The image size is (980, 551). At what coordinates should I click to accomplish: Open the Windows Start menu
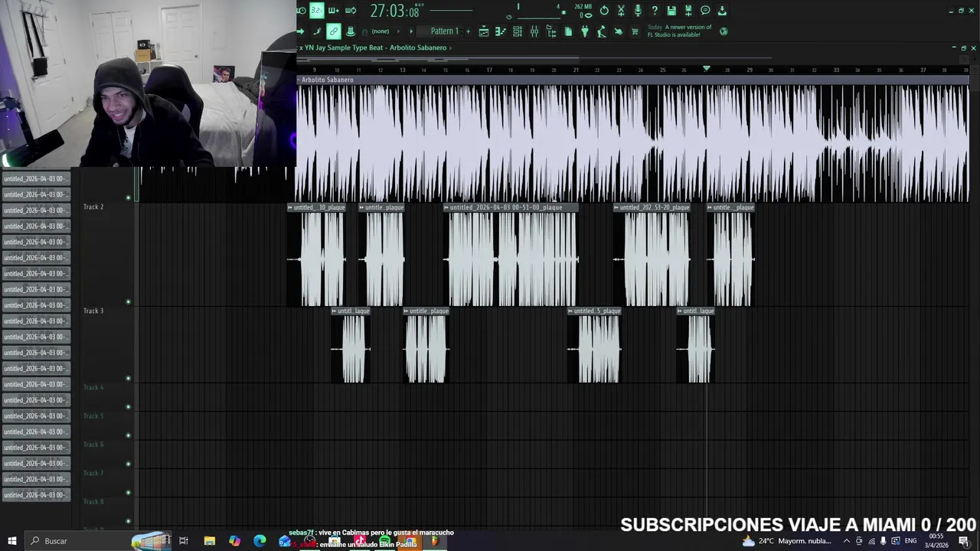click(11, 541)
